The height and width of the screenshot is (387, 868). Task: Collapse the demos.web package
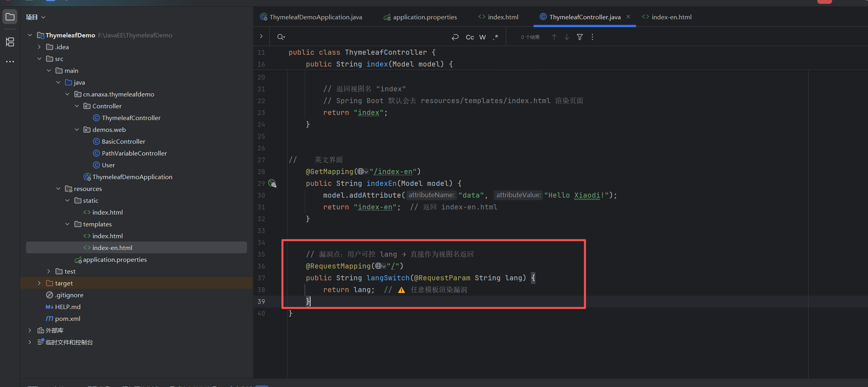(x=77, y=130)
